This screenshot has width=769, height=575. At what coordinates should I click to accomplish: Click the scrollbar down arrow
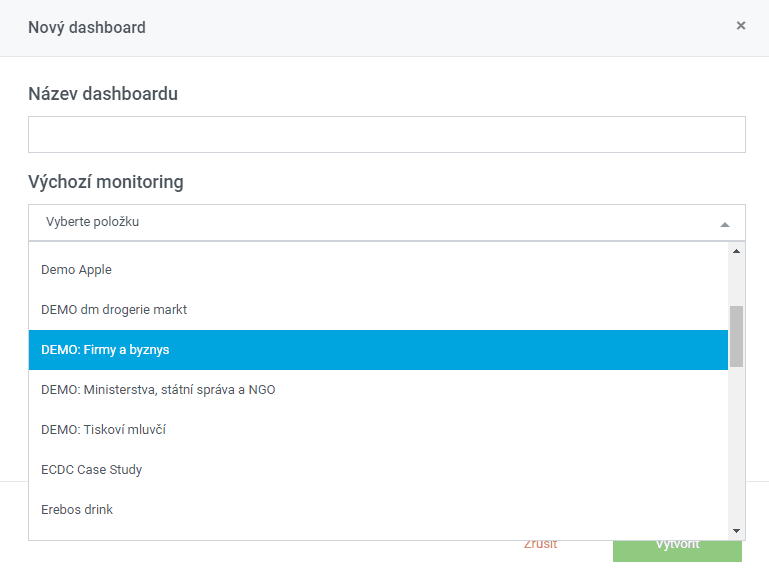pyautogui.click(x=736, y=530)
